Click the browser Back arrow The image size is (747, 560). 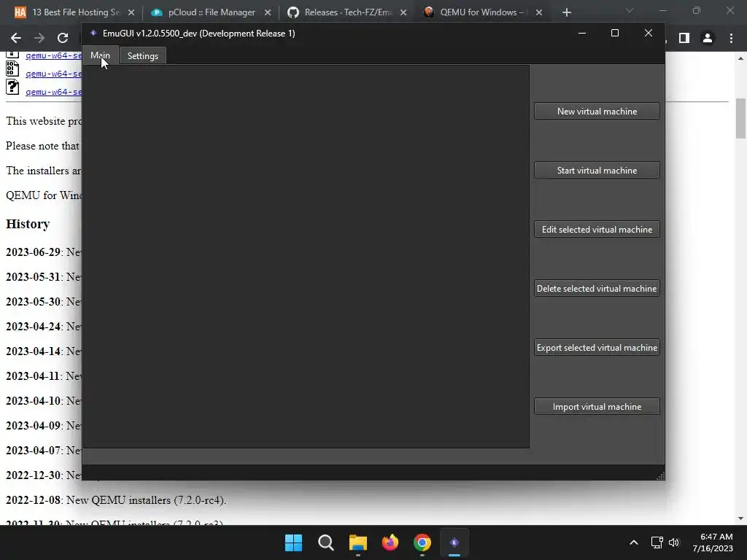(x=16, y=38)
